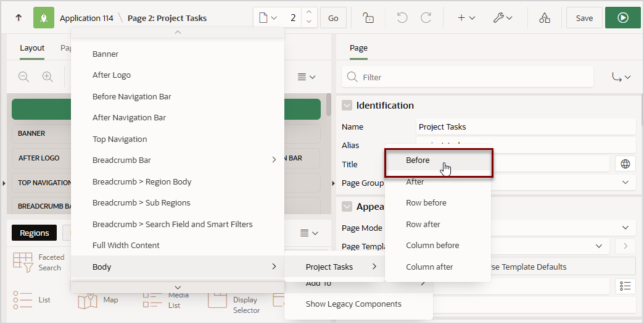The image size is (644, 324).
Task: Click the undo arrow icon
Action: click(x=402, y=18)
